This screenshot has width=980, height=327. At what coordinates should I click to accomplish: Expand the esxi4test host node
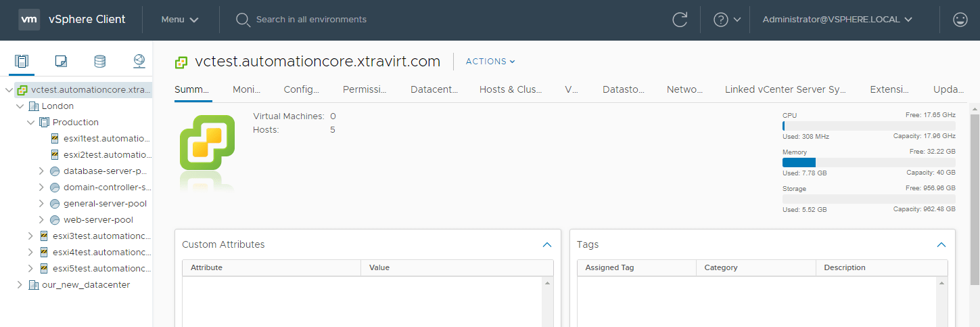[x=30, y=253]
